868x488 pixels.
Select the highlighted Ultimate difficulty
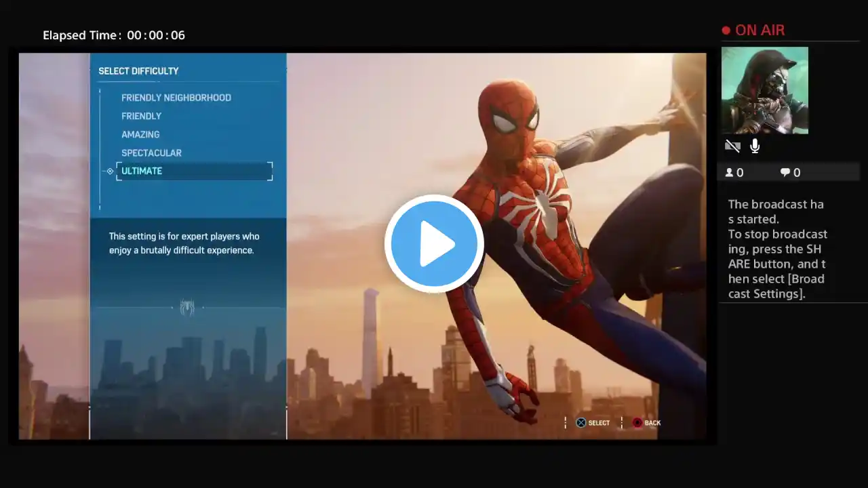coord(195,171)
